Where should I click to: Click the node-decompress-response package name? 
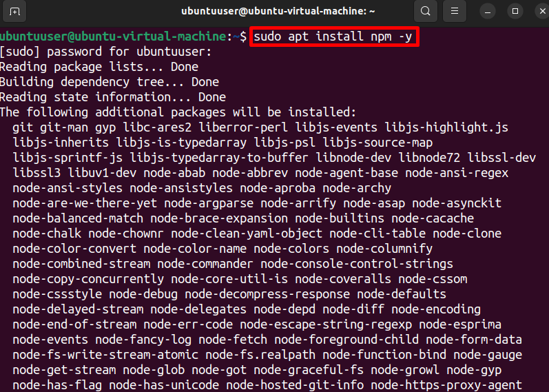(267, 294)
